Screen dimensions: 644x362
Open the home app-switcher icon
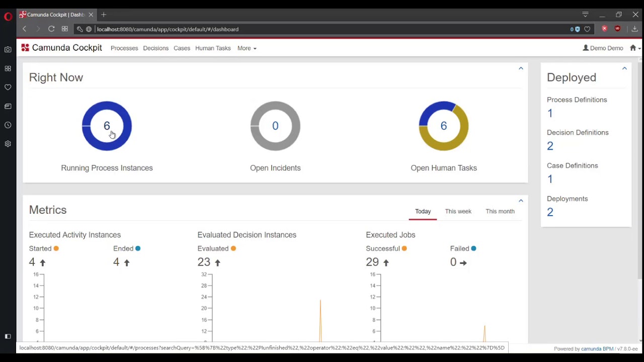click(635, 48)
